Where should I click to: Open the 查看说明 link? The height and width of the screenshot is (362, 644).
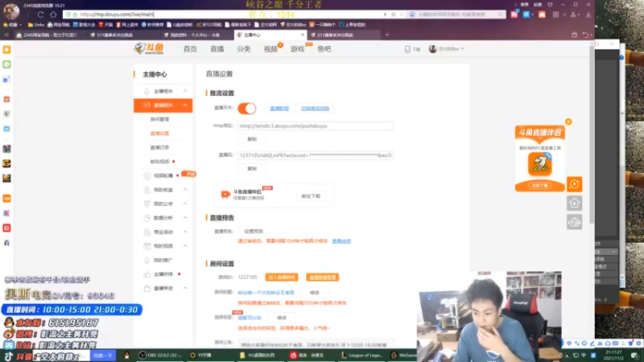click(341, 241)
